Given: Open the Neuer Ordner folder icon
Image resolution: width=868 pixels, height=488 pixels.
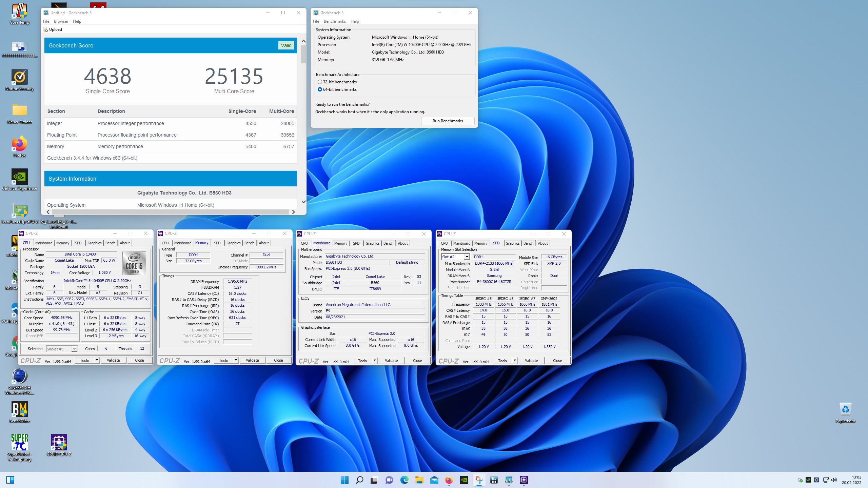Looking at the screenshot, I should coord(19,113).
